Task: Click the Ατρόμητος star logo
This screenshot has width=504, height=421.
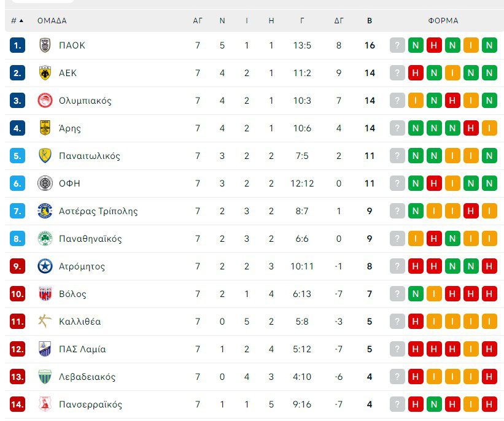Action: tap(45, 266)
